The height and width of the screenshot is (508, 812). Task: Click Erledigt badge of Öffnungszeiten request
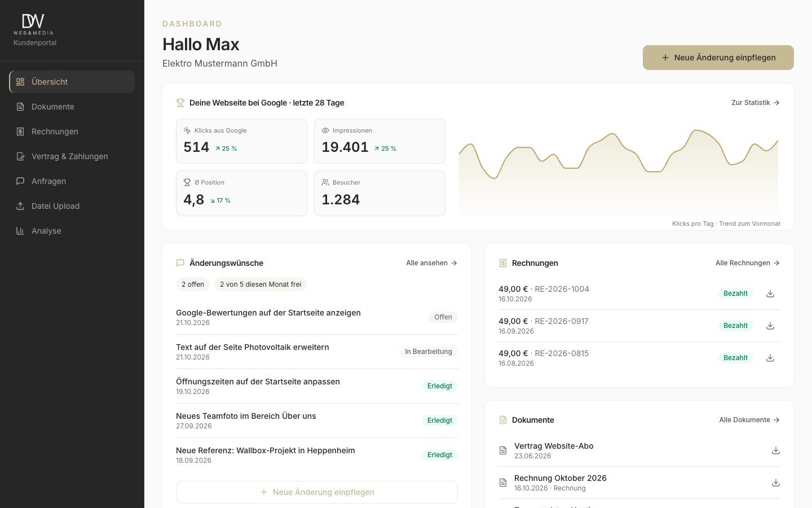[440, 386]
